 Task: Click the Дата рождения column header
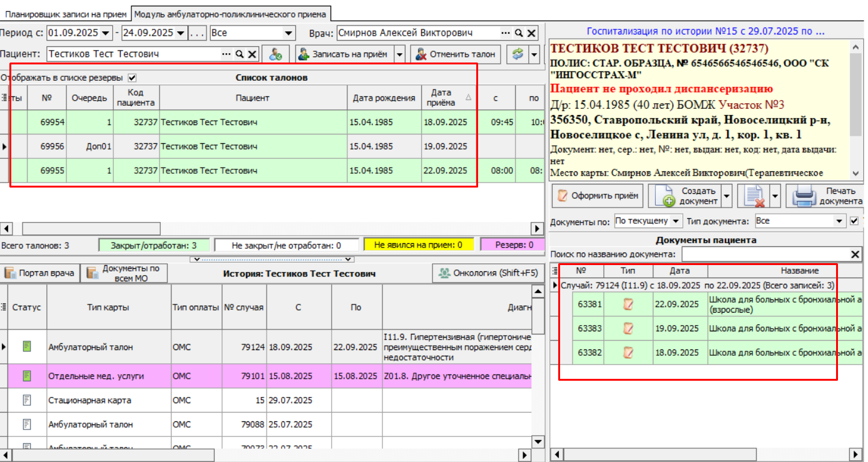(384, 98)
